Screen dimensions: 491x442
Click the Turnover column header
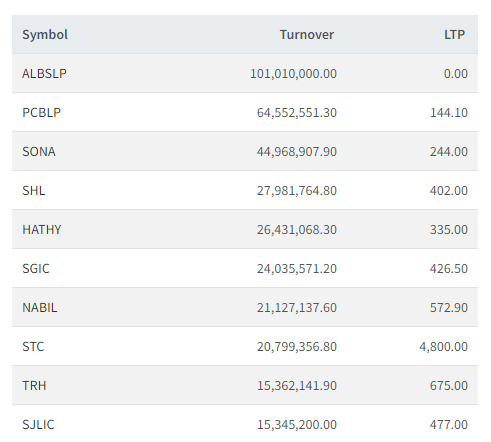click(x=307, y=35)
